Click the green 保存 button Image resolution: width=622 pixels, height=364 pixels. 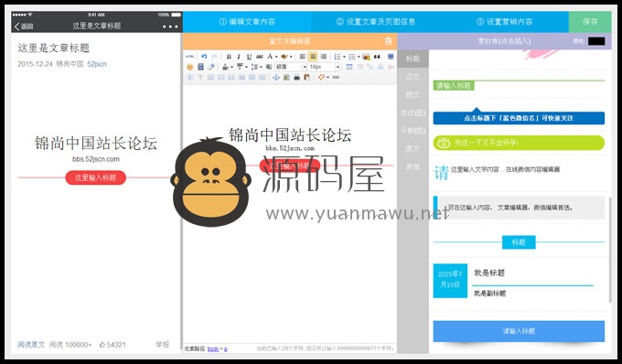click(x=590, y=22)
